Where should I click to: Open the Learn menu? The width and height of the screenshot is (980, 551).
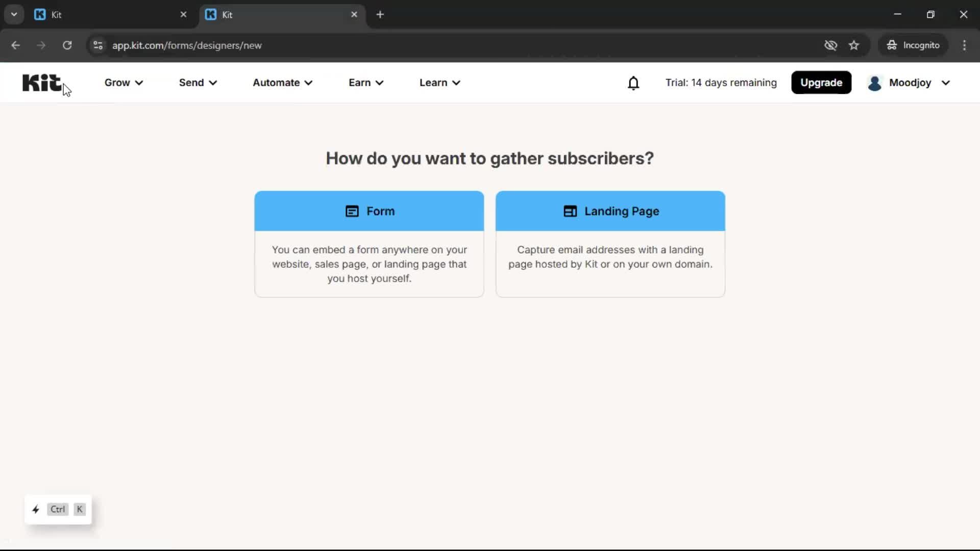439,83
